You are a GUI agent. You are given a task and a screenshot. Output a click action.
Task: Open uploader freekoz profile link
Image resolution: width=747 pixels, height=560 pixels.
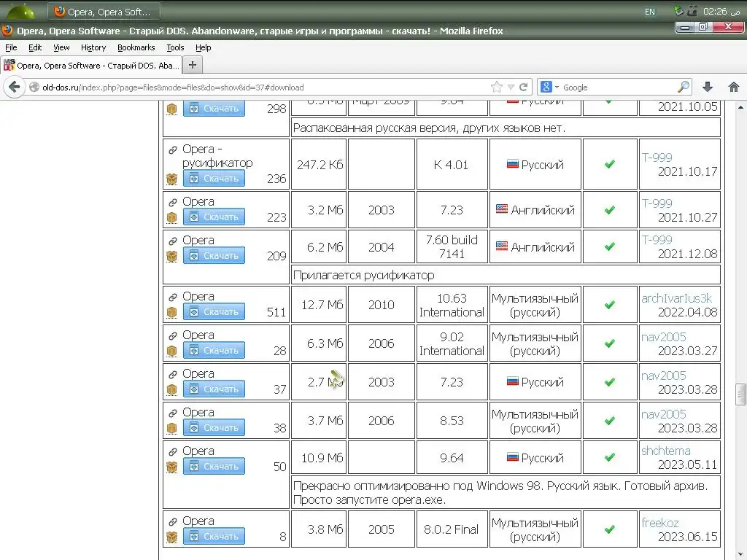coord(659,523)
